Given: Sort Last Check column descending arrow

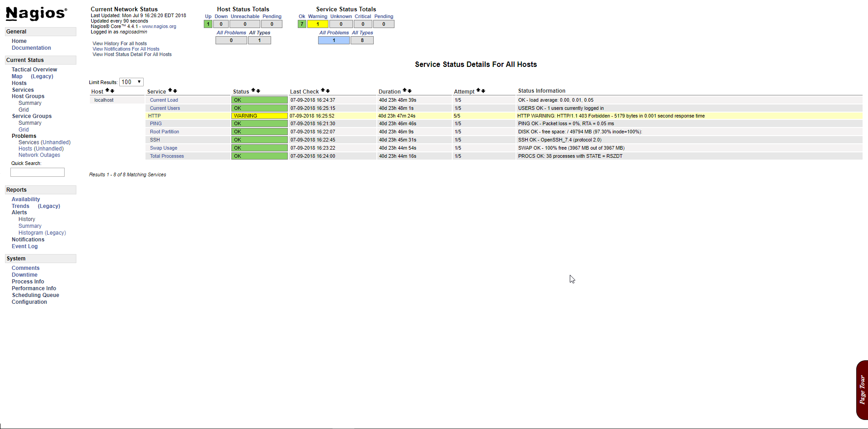Looking at the screenshot, I should pyautogui.click(x=328, y=91).
